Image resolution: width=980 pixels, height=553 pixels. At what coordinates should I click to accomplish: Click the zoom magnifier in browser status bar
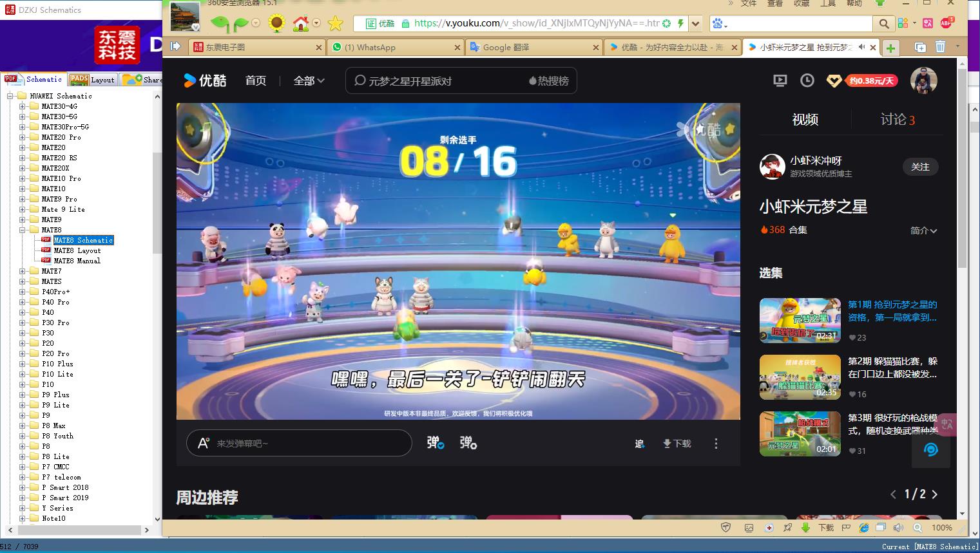tap(918, 527)
